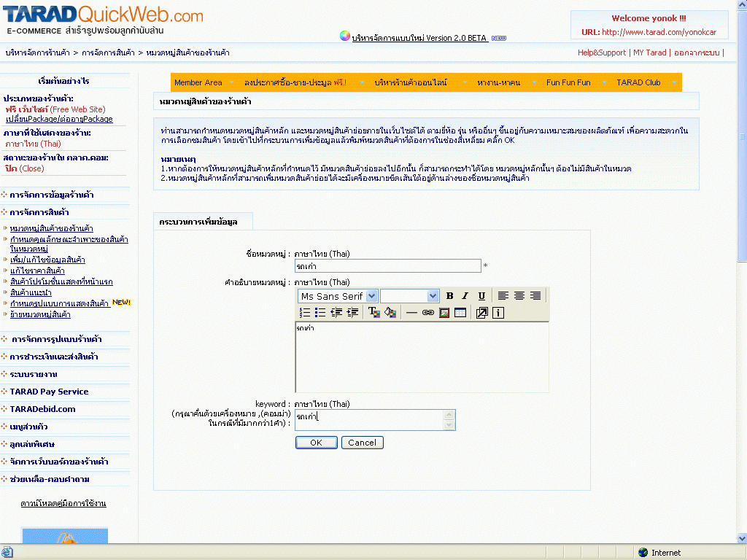Image resolution: width=747 pixels, height=560 pixels.
Task: Insert a horizontal rule line
Action: (x=411, y=313)
